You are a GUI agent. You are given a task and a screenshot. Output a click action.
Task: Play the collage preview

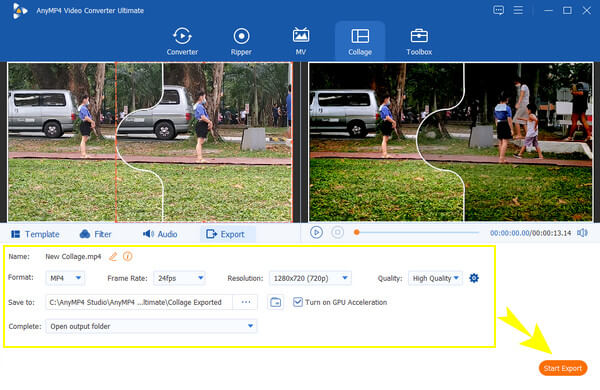[316, 232]
